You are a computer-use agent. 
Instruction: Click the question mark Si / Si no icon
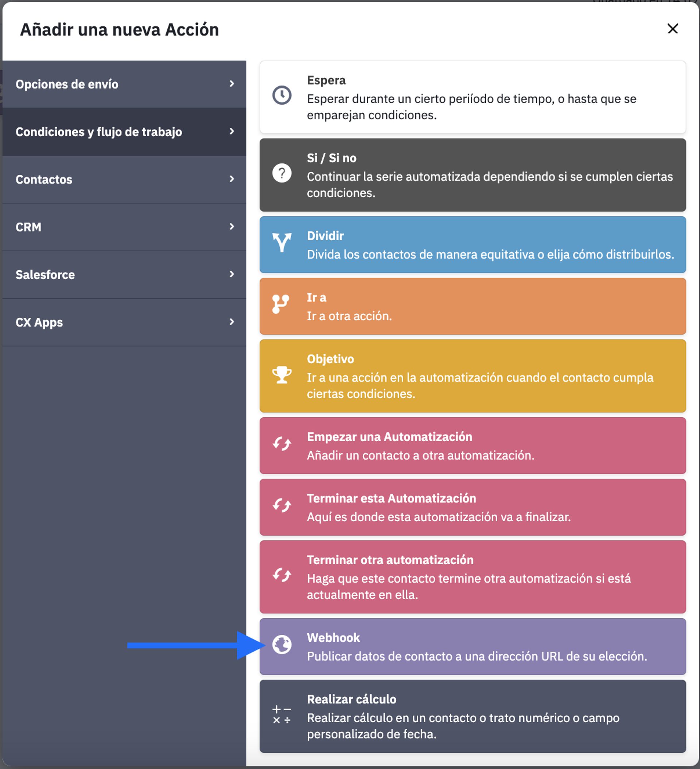282,173
